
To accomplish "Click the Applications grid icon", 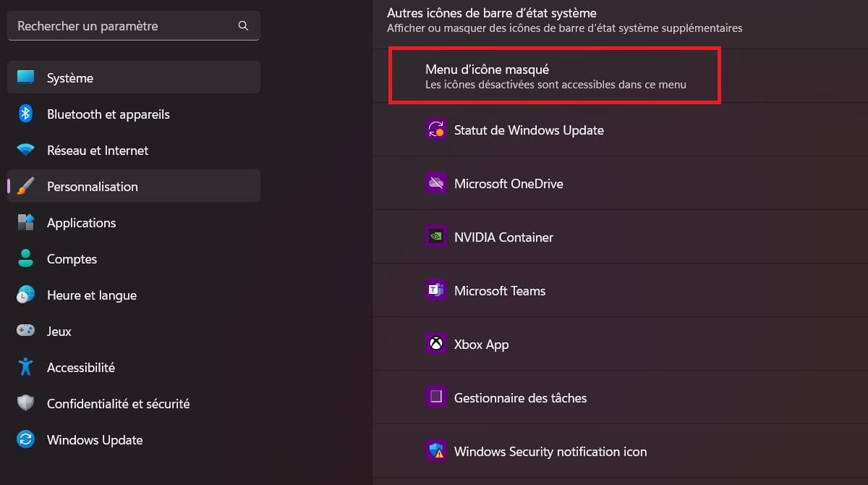I will pos(26,222).
